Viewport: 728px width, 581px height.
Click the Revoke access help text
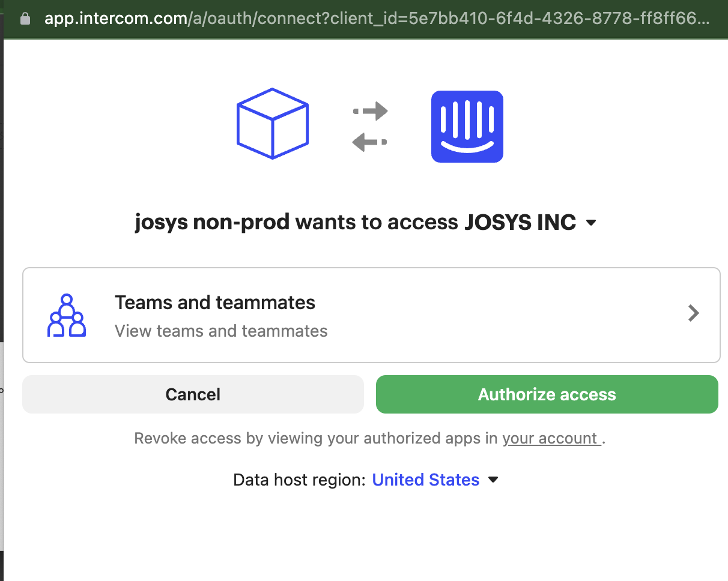[316, 438]
